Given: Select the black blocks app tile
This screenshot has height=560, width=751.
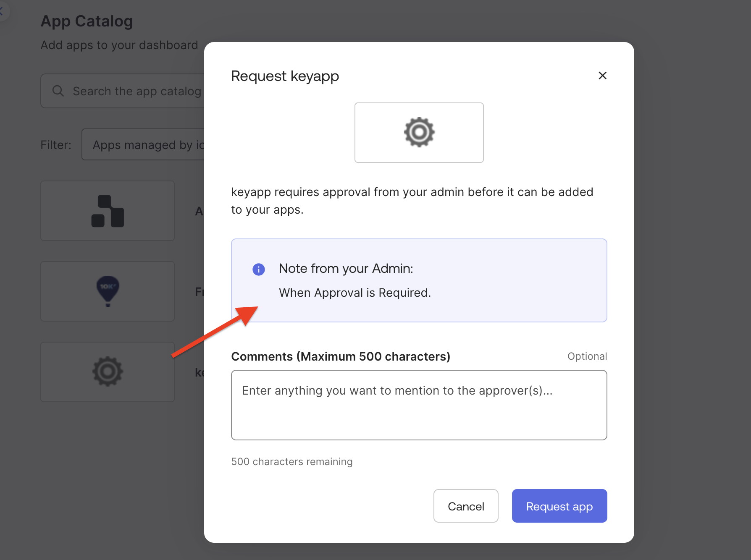Looking at the screenshot, I should click(x=108, y=211).
